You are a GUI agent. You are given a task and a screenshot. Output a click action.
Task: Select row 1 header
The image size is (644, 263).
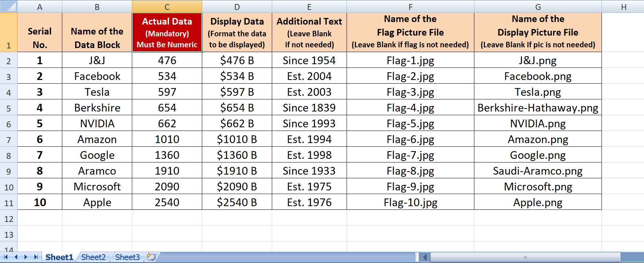tap(8, 32)
